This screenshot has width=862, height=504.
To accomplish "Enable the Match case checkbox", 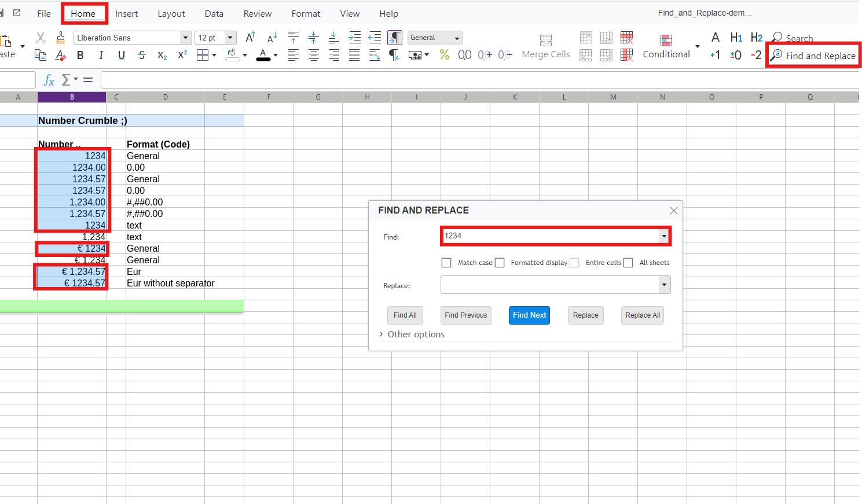I will point(446,263).
